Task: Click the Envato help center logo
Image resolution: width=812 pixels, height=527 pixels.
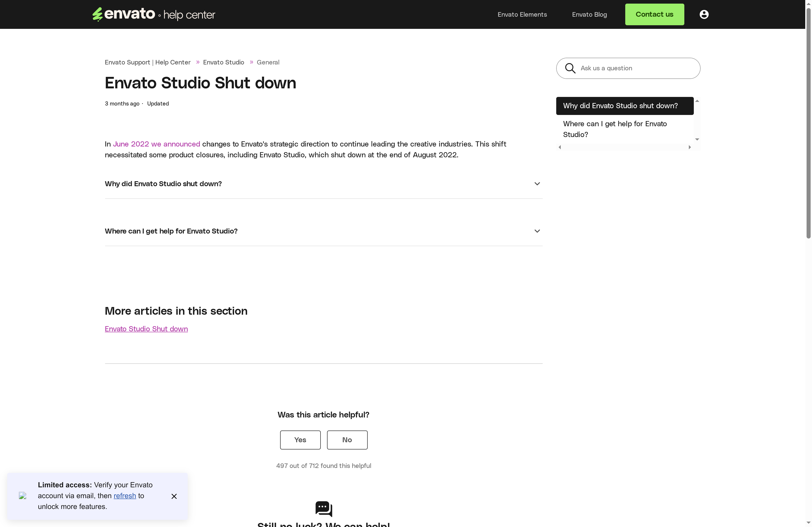Action: 153,14
